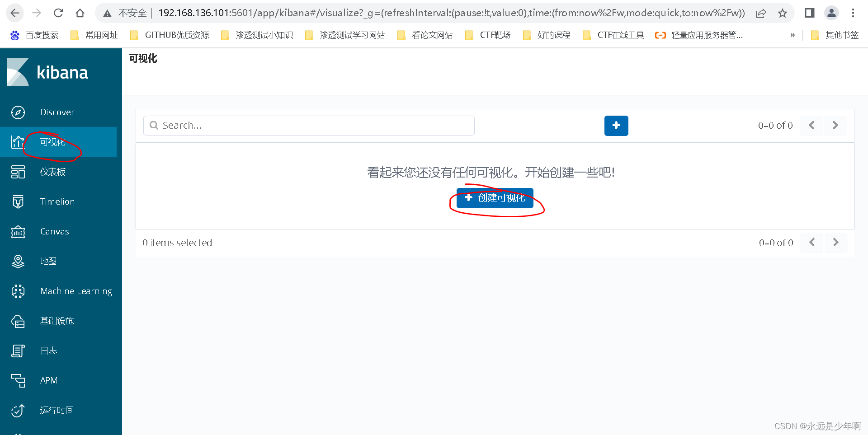This screenshot has height=435, width=868.
Task: Open the 运行时间 uptime icon
Action: pos(18,410)
